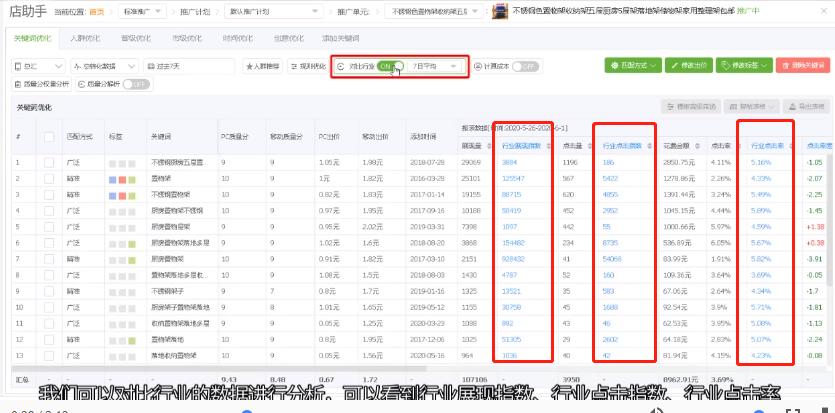Open the 空转化数据 filter dropdown
The height and width of the screenshot is (413, 835).
[104, 67]
